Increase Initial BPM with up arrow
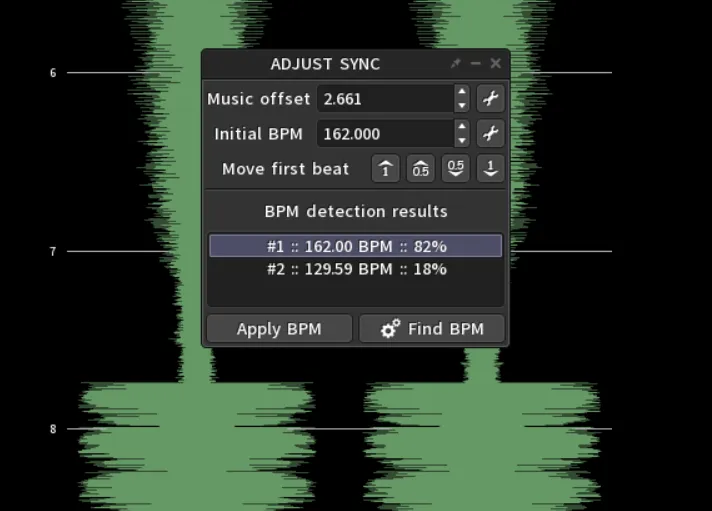The width and height of the screenshot is (712, 511). pyautogui.click(x=462, y=127)
